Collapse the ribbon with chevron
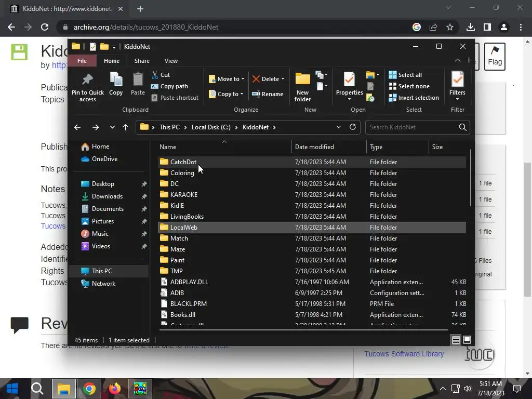The width and height of the screenshot is (532, 399). (458, 60)
